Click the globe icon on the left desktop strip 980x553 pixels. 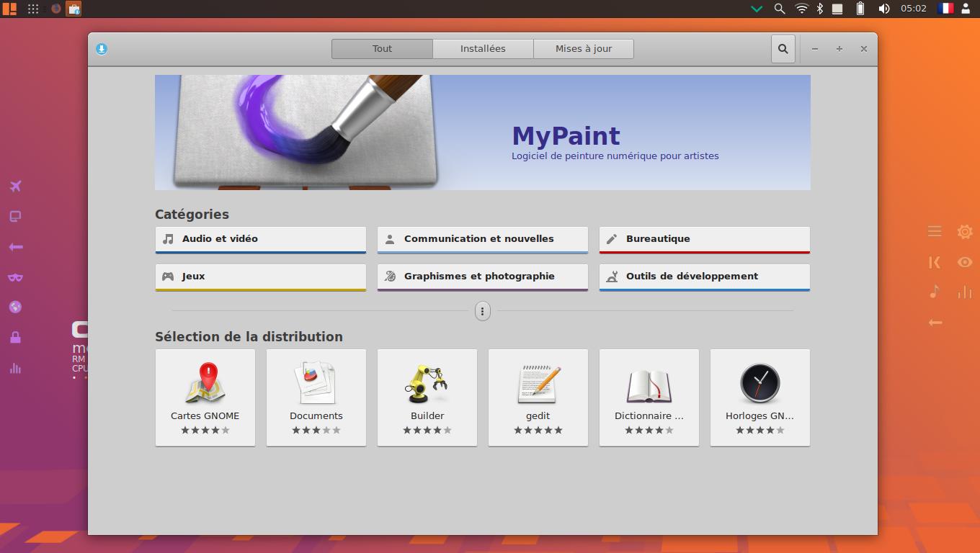point(15,307)
